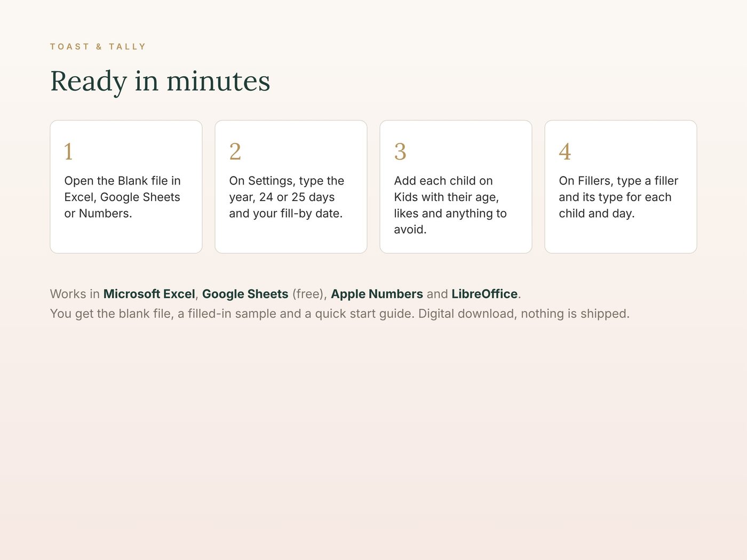Select the step 3 card about adding each child
Image resolution: width=747 pixels, height=560 pixels.
pos(456,187)
